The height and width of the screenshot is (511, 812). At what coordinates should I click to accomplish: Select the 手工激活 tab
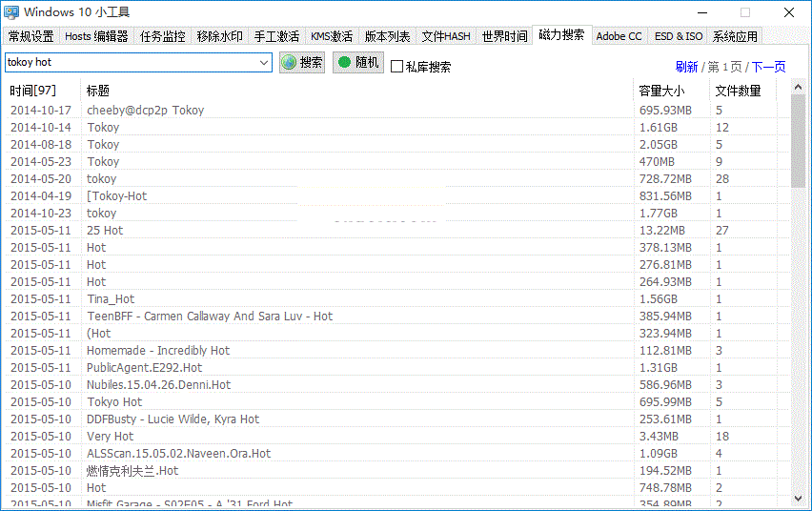point(276,36)
